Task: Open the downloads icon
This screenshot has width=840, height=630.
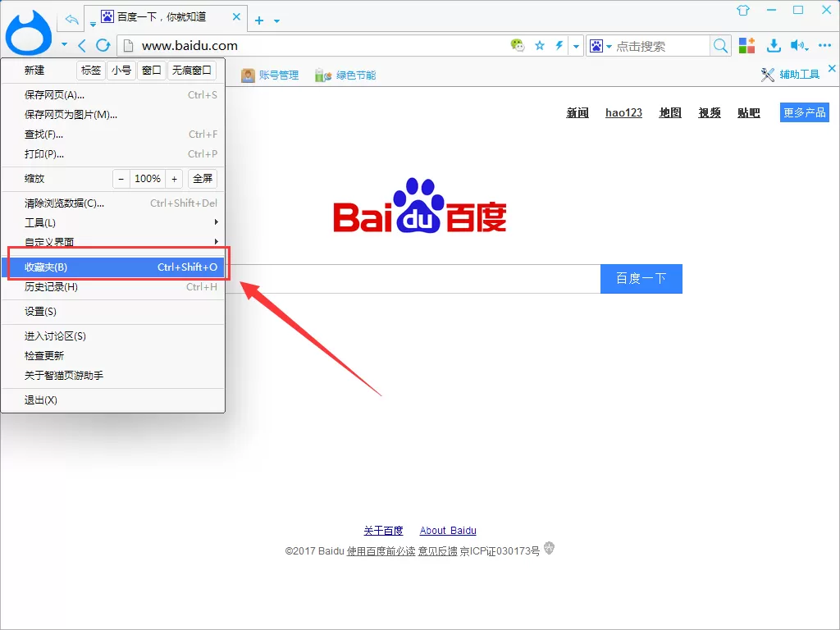Action: 774,46
